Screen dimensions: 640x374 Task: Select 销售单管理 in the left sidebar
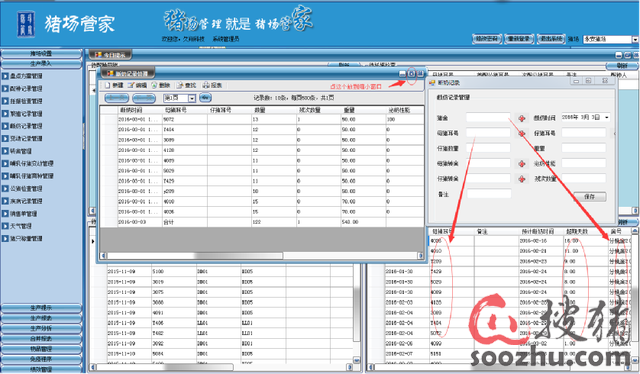(23, 214)
